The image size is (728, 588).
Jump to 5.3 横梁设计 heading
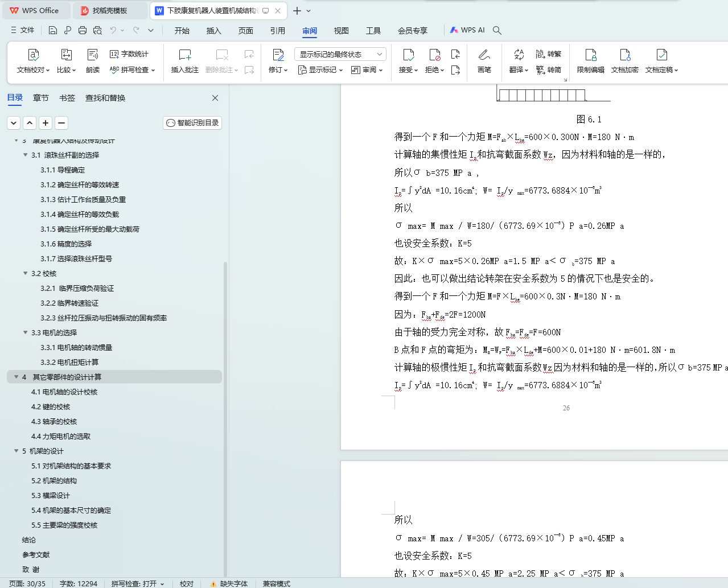pyautogui.click(x=51, y=495)
